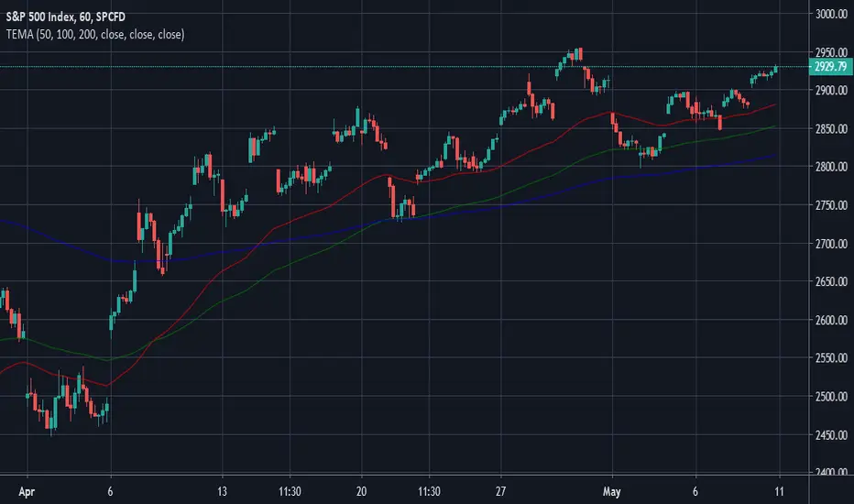854x504 pixels.
Task: Click the Apr label on time axis
Action: tap(27, 491)
